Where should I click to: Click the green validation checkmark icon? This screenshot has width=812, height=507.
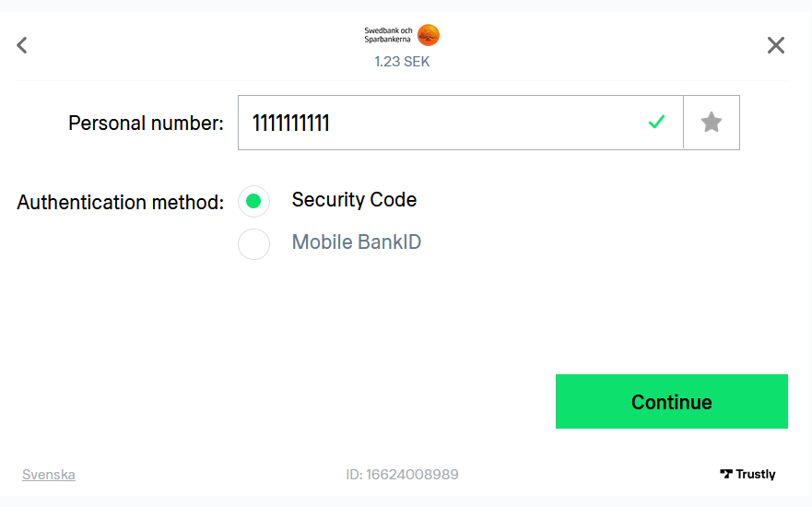(656, 123)
